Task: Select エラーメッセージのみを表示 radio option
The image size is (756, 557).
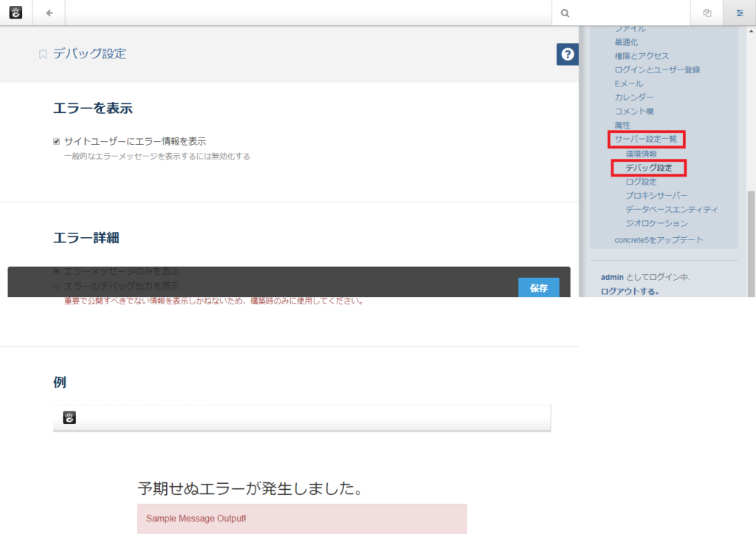Action: [x=57, y=271]
